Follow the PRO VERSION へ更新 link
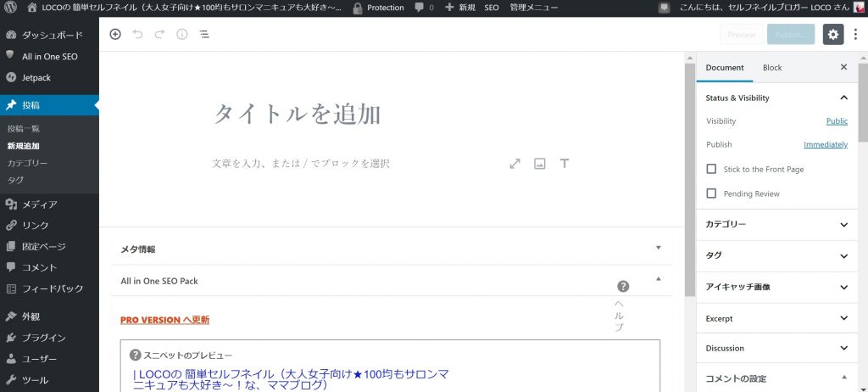 165,320
